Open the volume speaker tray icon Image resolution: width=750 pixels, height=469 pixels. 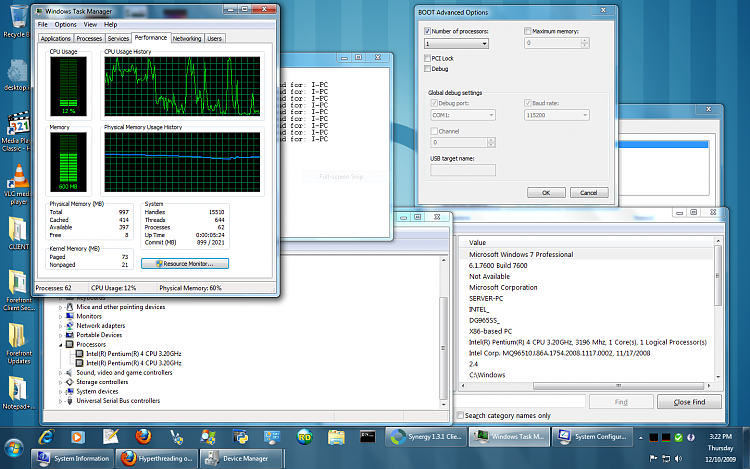click(x=678, y=458)
